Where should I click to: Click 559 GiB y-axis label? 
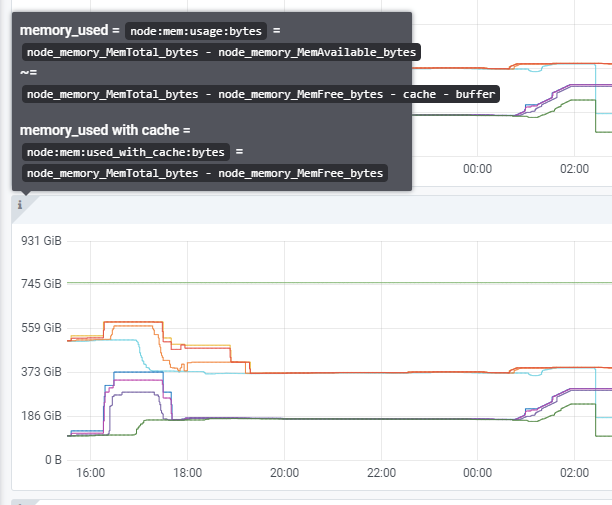click(x=41, y=328)
